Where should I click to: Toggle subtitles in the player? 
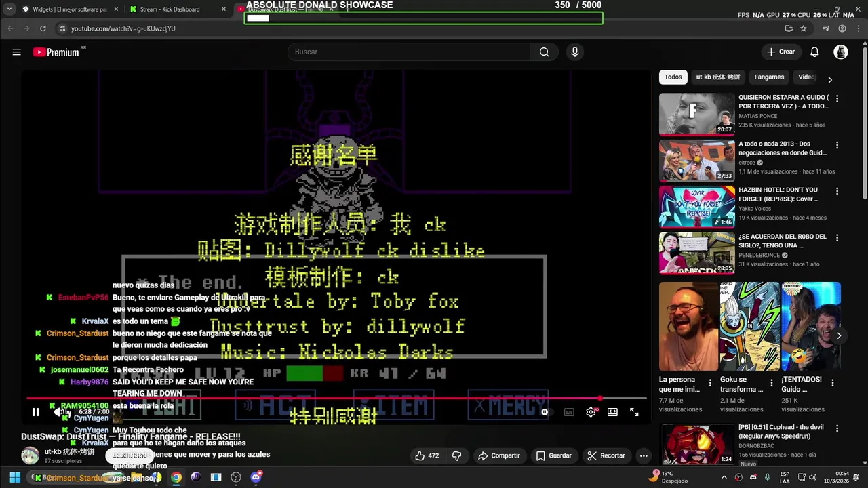pyautogui.click(x=569, y=412)
